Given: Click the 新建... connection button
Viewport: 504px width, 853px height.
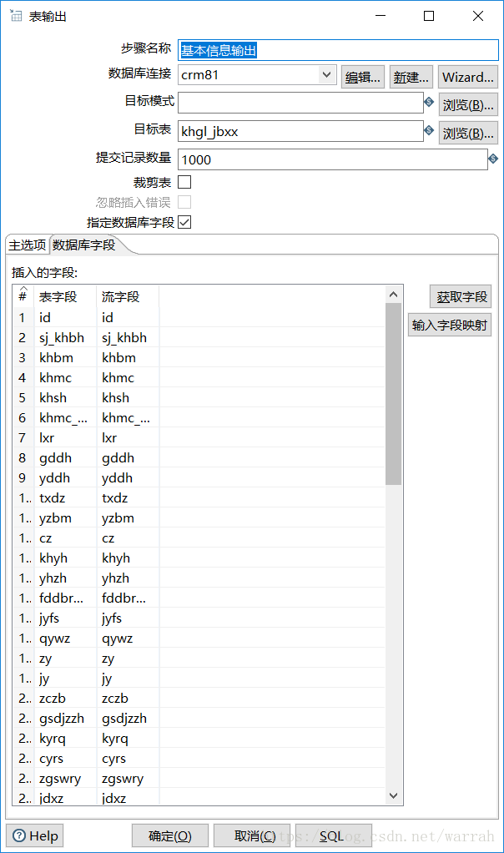Looking at the screenshot, I should pyautogui.click(x=411, y=78).
